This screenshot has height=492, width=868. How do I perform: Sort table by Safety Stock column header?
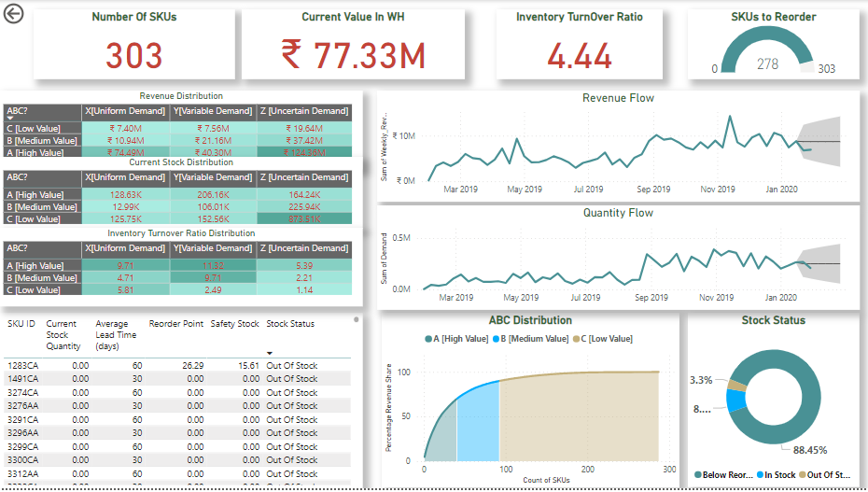coord(234,324)
